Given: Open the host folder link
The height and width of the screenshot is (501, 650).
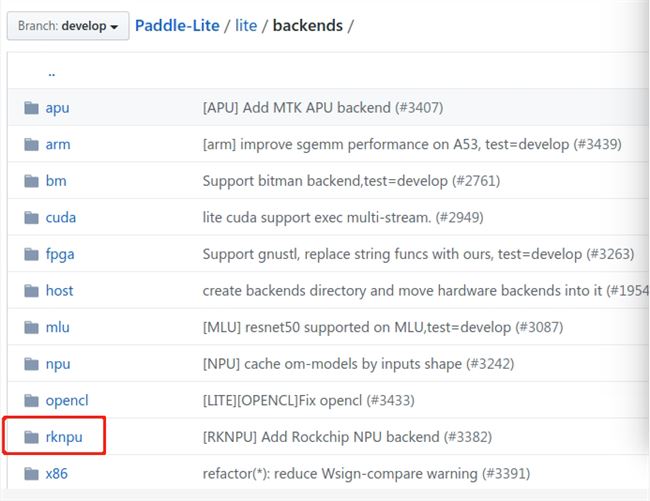Looking at the screenshot, I should [x=59, y=291].
